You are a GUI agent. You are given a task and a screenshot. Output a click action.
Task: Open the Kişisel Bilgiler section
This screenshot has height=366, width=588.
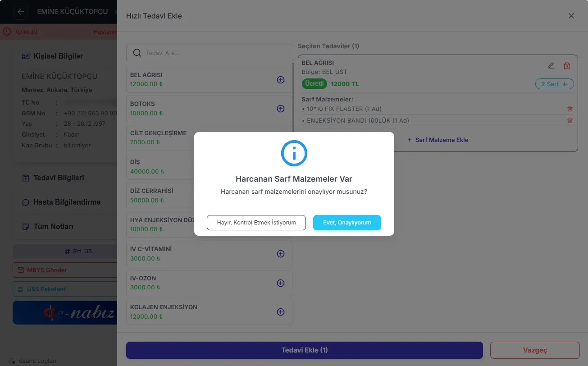(x=58, y=56)
